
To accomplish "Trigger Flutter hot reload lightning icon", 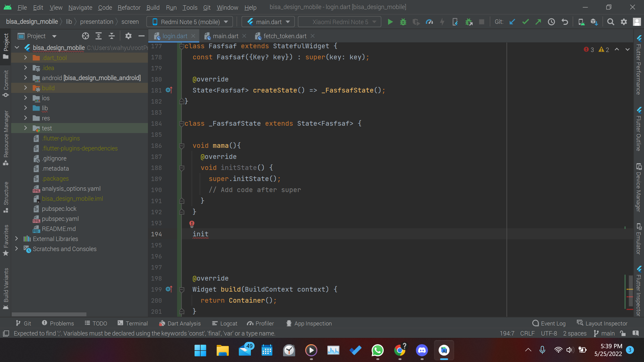I will click(442, 22).
